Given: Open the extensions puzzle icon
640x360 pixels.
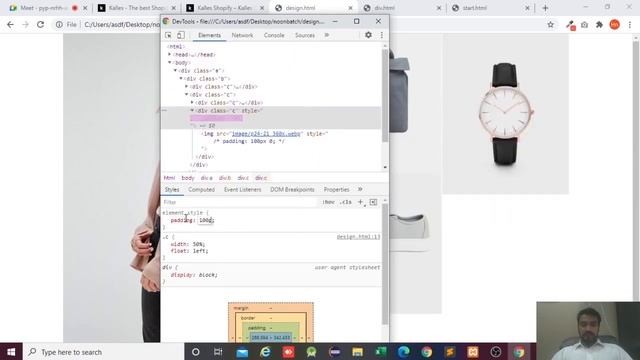Looking at the screenshot, I should [599, 25].
